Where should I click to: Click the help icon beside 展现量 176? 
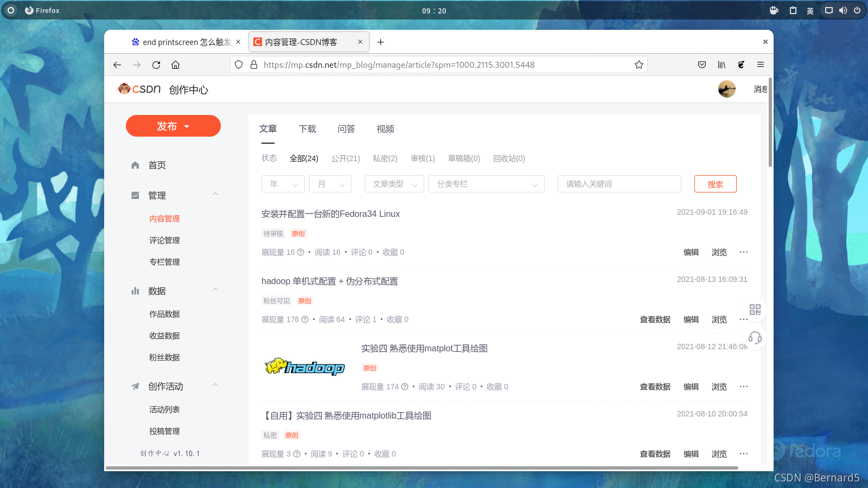point(305,319)
